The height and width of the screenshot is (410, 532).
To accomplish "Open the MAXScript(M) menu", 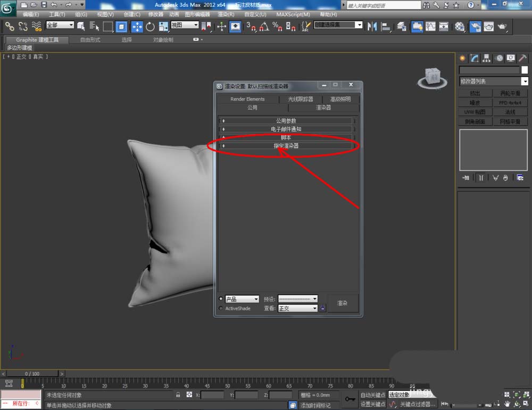I will point(293,14).
